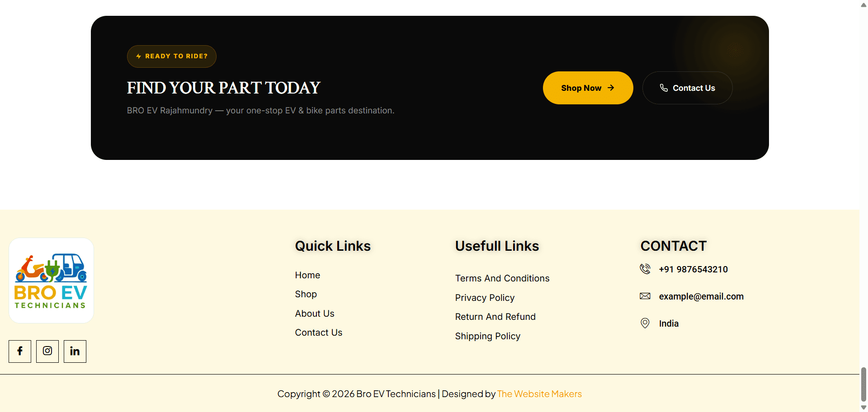Click the Shop Now button
This screenshot has height=412, width=868.
588,88
